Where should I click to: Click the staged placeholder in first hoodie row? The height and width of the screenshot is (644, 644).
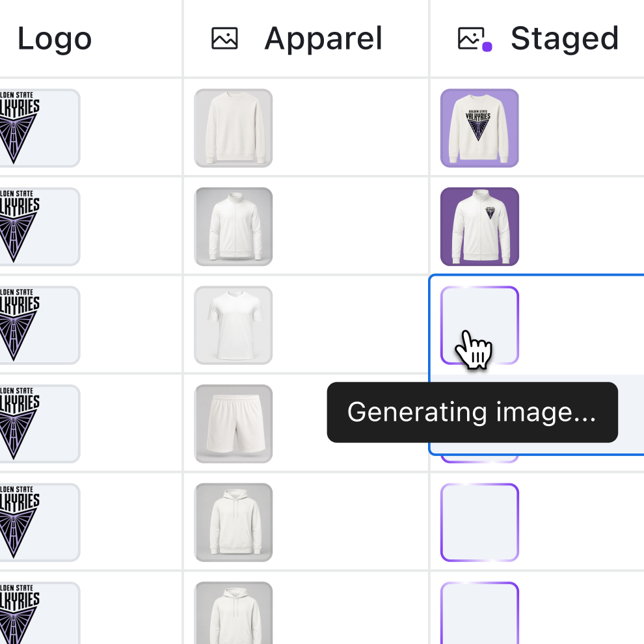(479, 522)
